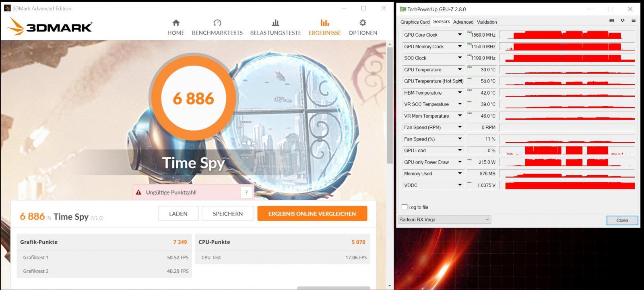Expand the GPU Temperature (Hot Spot) dropdown
The height and width of the screenshot is (290, 644).
click(460, 81)
